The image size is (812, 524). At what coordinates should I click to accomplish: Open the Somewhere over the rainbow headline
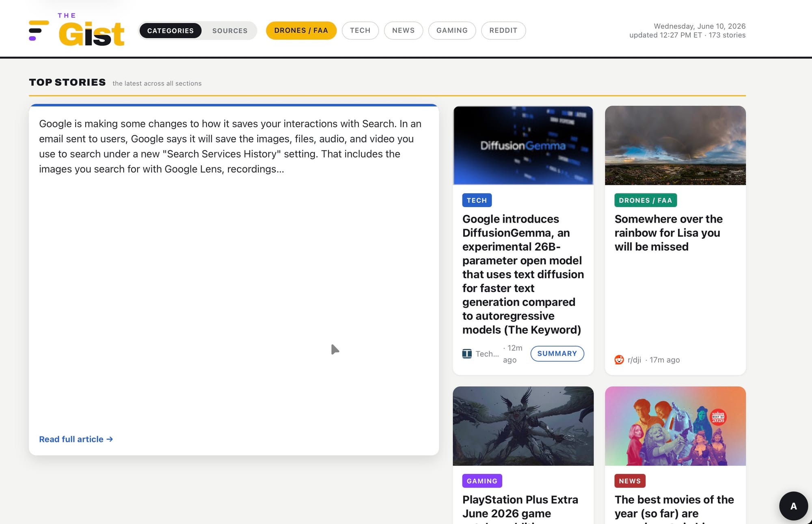coord(668,233)
